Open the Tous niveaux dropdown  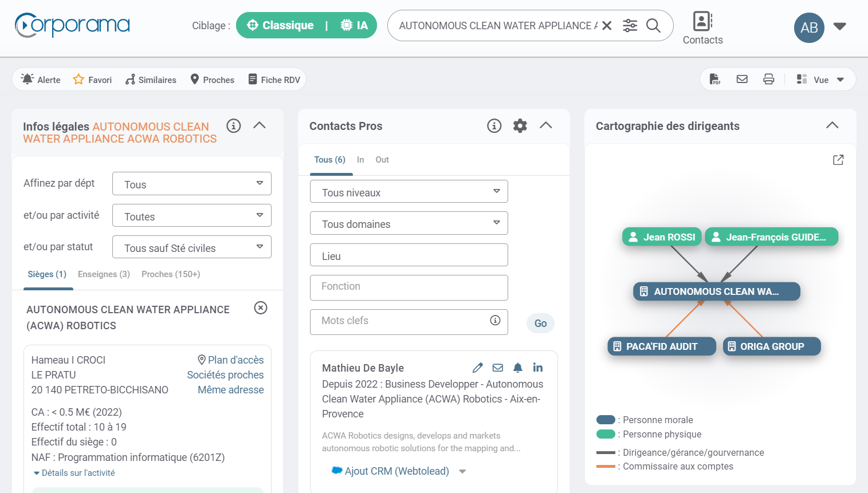(x=409, y=192)
